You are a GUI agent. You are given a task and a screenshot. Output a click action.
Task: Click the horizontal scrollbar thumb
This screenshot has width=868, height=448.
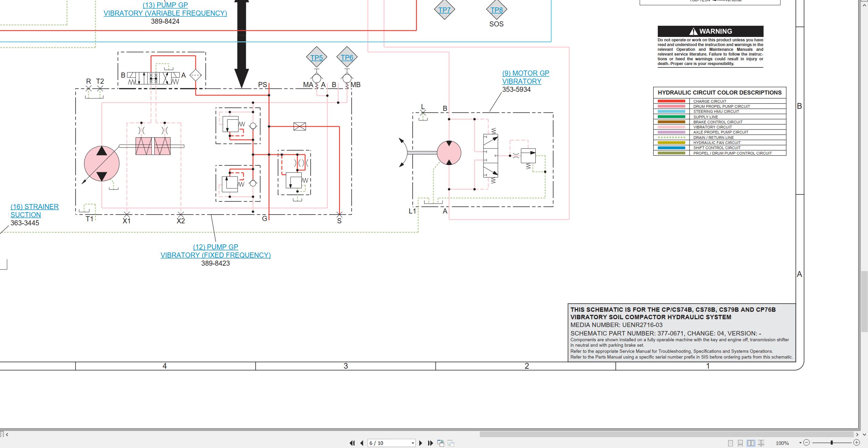pyautogui.click(x=666, y=434)
